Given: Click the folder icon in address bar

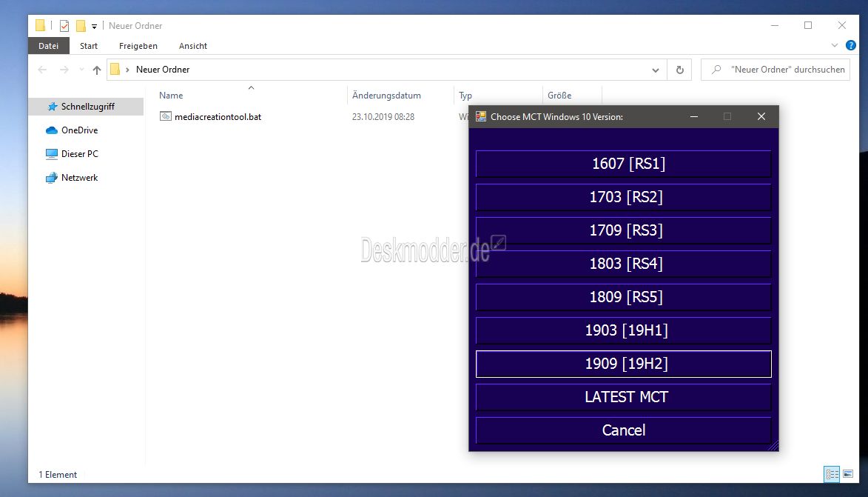Looking at the screenshot, I should click(115, 70).
